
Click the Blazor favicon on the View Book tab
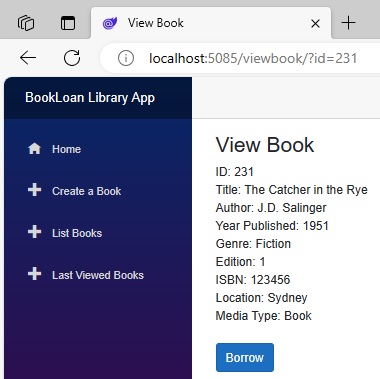110,23
